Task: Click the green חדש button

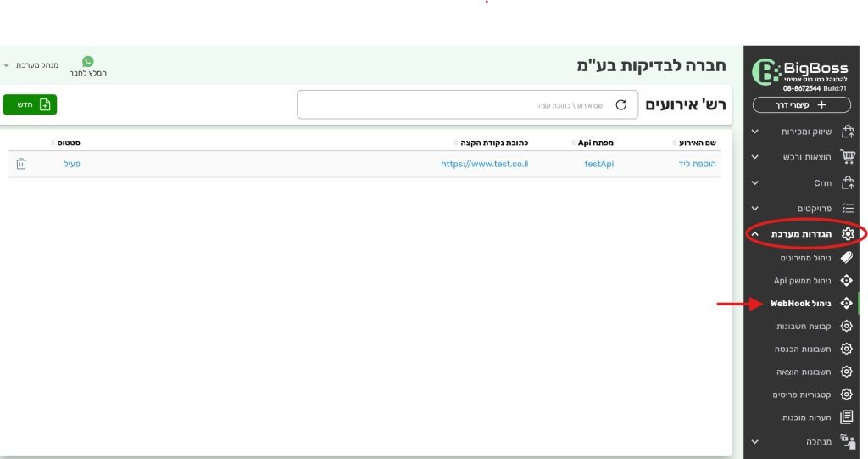Action: pyautogui.click(x=30, y=104)
